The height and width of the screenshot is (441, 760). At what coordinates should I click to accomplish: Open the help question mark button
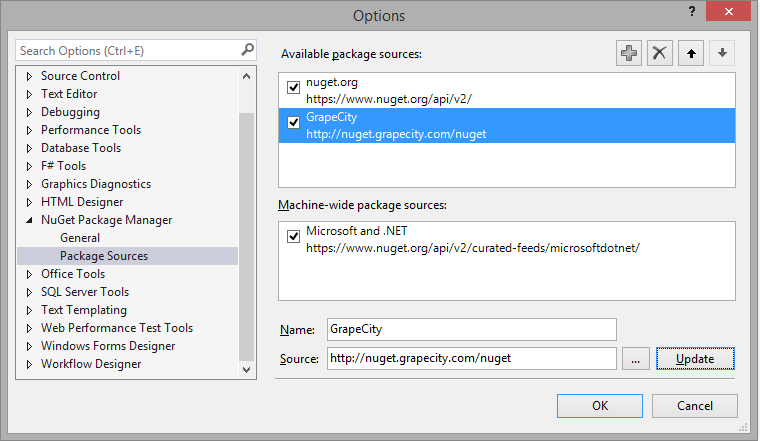690,12
